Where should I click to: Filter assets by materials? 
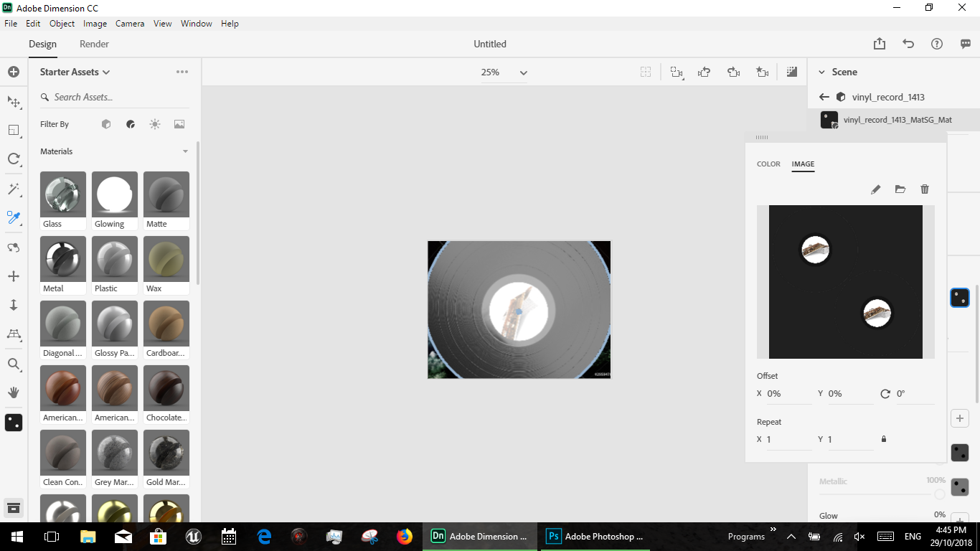coord(131,124)
